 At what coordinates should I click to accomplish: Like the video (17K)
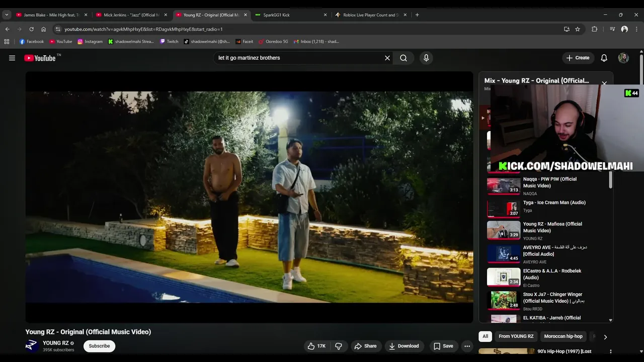317,346
